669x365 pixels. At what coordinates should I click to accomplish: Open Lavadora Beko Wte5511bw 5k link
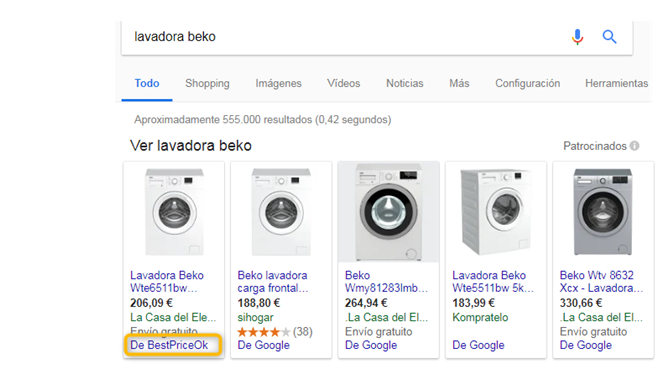(493, 282)
